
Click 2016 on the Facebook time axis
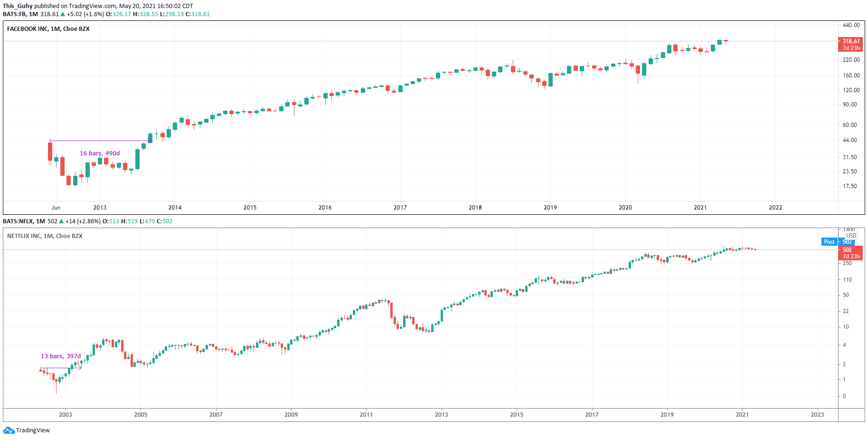[x=325, y=208]
